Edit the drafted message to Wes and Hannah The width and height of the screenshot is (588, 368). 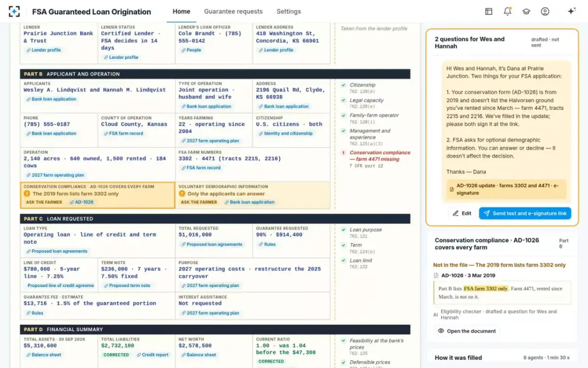(462, 213)
